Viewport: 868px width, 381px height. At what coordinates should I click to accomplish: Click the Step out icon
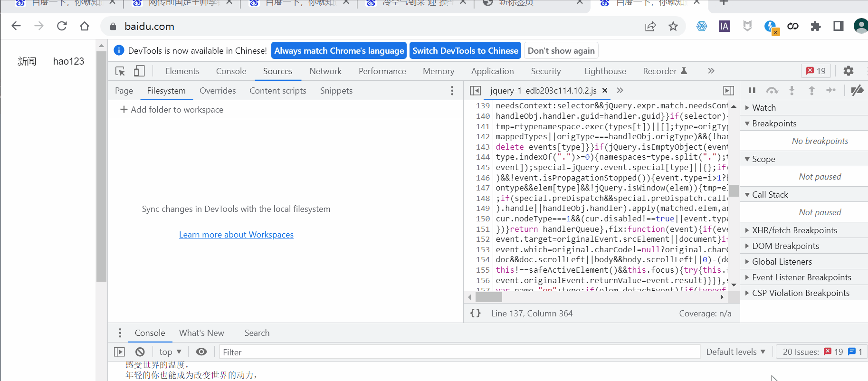[x=811, y=90]
